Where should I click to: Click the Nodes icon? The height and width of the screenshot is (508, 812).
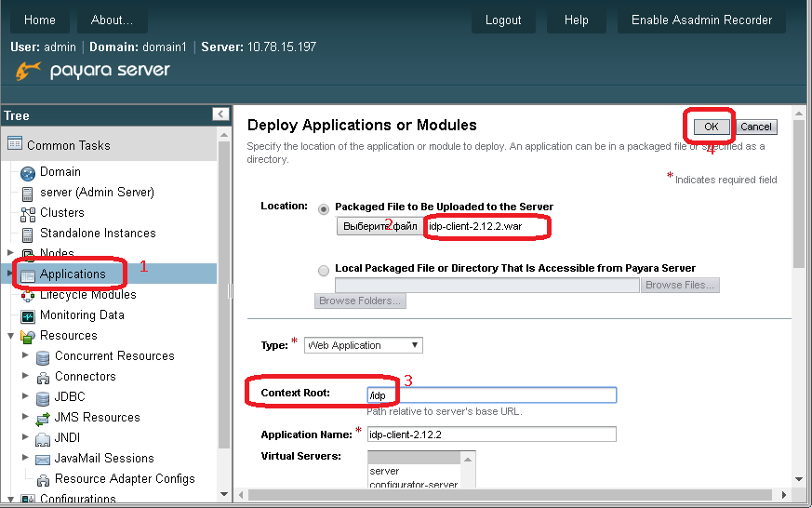click(28, 254)
